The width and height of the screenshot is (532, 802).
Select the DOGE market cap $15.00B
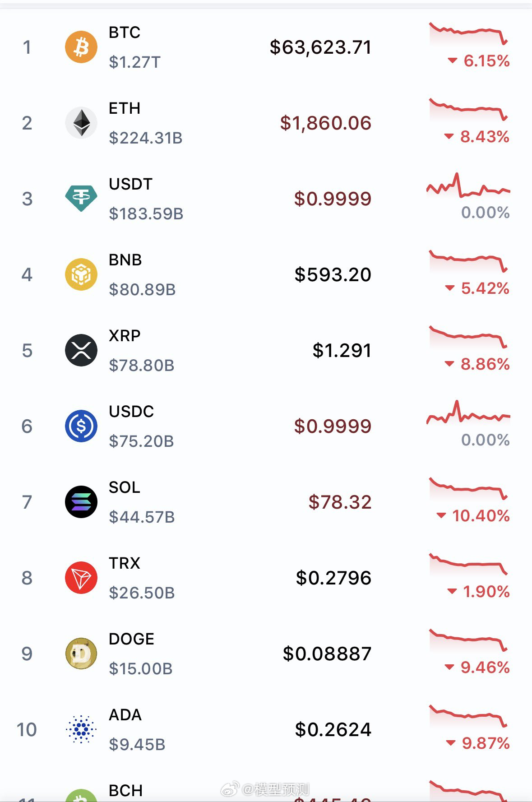tap(141, 668)
